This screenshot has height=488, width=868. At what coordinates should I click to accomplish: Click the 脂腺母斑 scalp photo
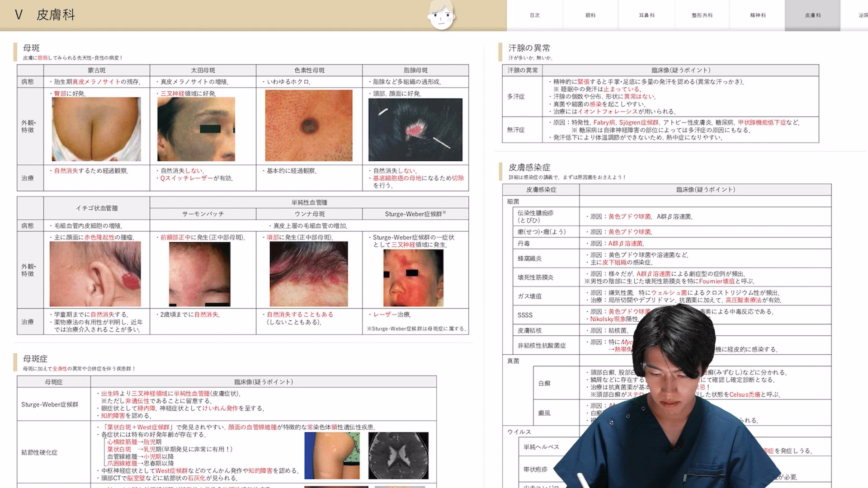pyautogui.click(x=415, y=130)
